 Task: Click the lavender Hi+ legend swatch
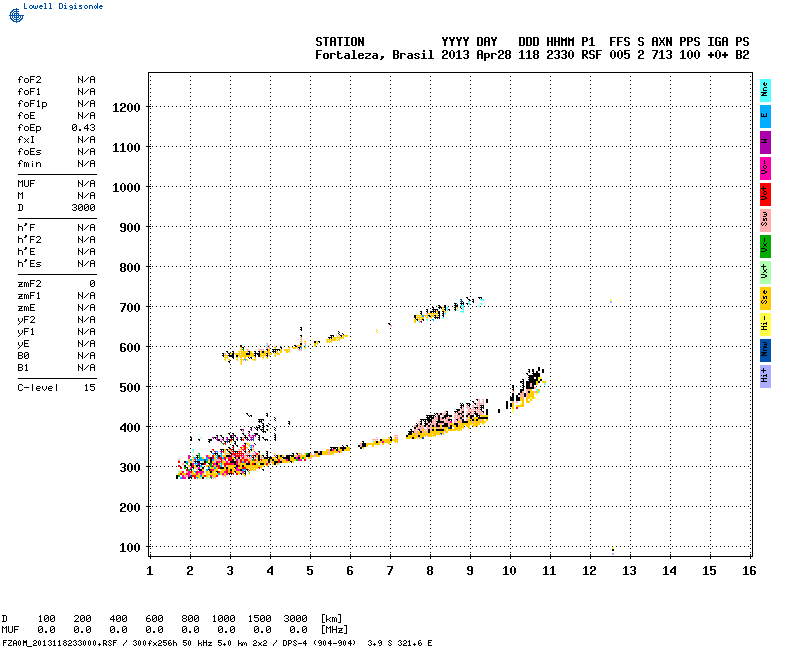click(765, 375)
